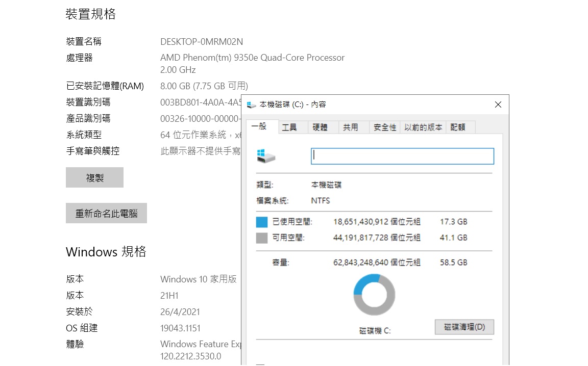Screen dimensions: 588x366
Task: Click the 磁碟機 C: label under chart
Action: pos(375,331)
